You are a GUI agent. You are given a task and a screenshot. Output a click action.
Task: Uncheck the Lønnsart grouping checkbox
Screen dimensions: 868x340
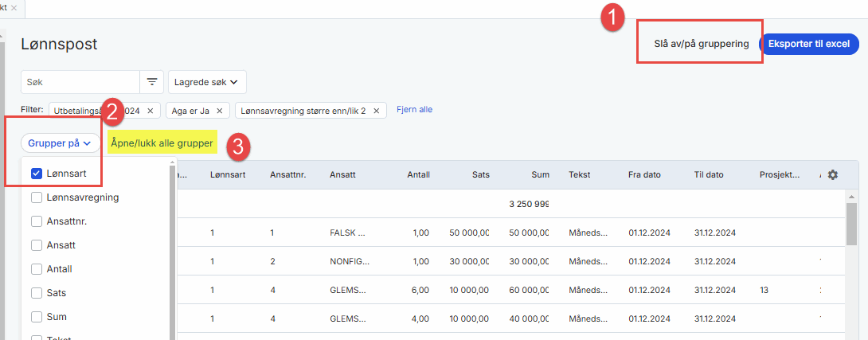point(37,173)
